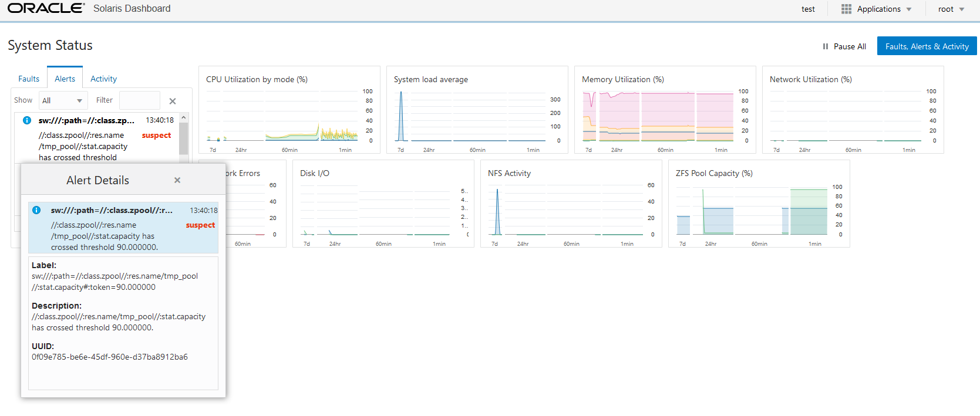Click the alerts list scrollbar thumb
This screenshot has height=416, width=980.
click(184, 138)
